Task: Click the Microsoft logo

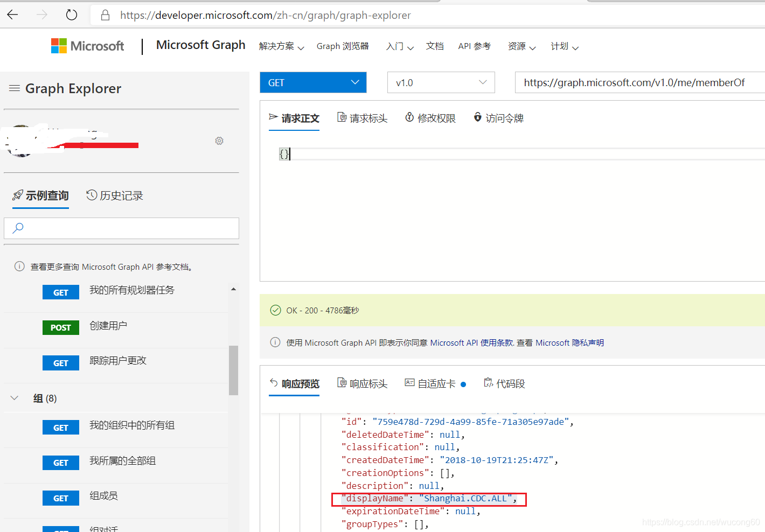Action: (87, 46)
